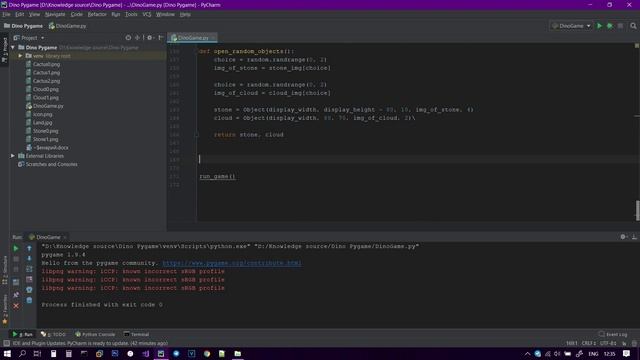Select Land.jpg in project tree

(x=42, y=122)
